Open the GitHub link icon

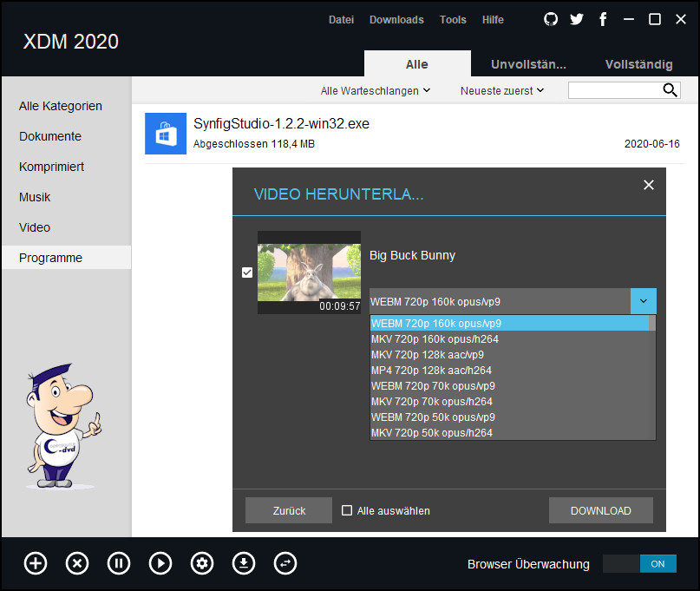pos(551,19)
